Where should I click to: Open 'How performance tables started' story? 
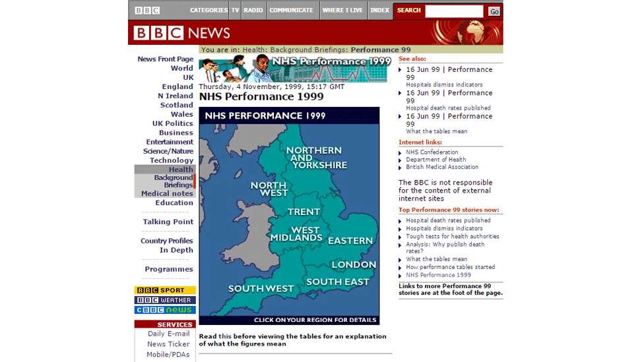click(x=451, y=267)
